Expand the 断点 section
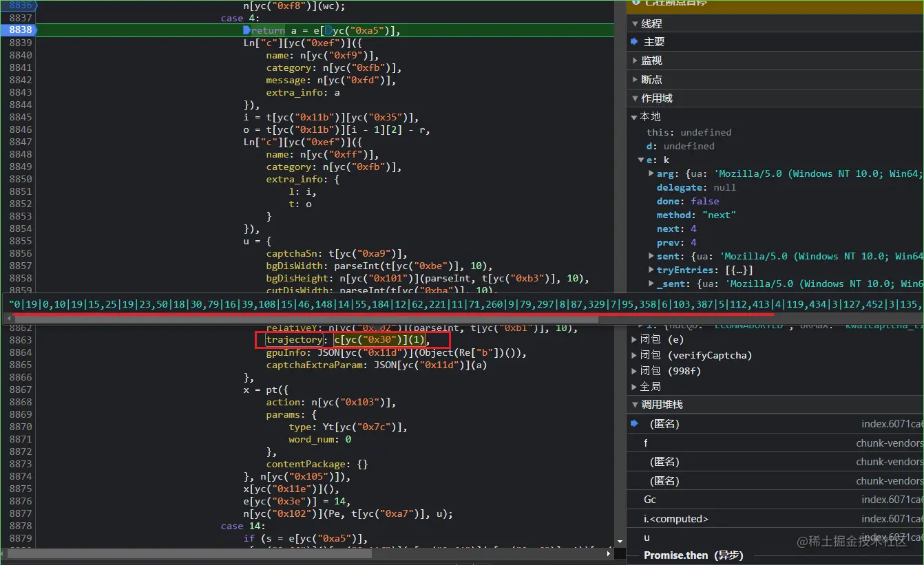Viewport: 924px width, 565px height. click(634, 79)
